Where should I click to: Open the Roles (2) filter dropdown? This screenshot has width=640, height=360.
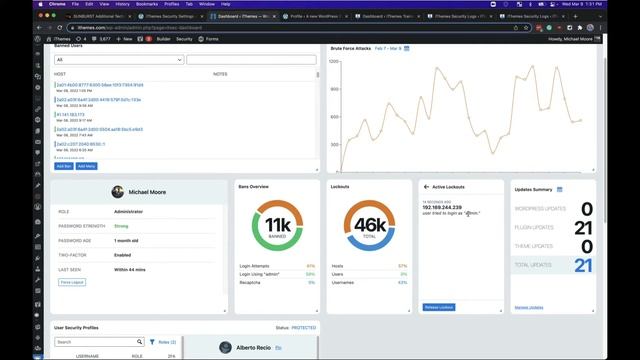167,342
